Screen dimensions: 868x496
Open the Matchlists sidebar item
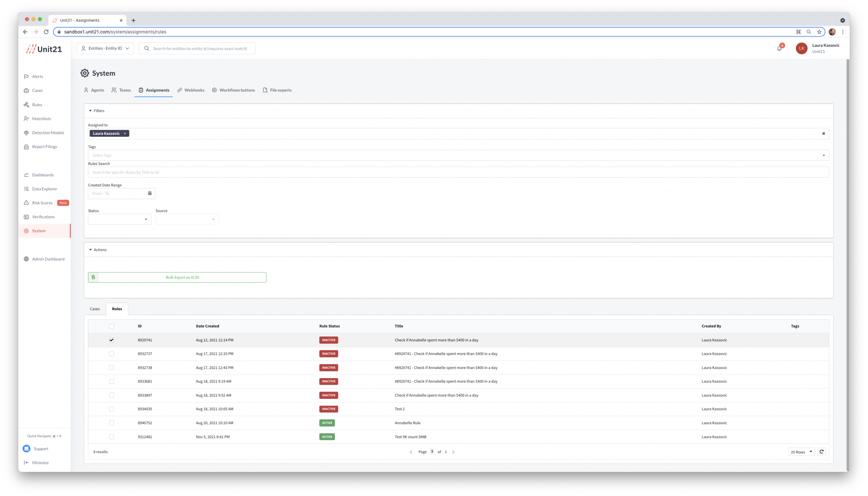click(x=41, y=119)
